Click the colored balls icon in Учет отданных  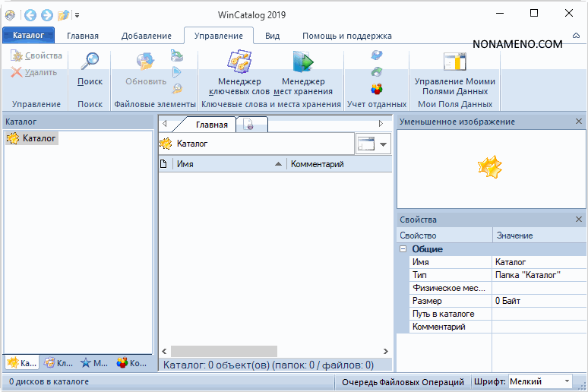pos(376,89)
